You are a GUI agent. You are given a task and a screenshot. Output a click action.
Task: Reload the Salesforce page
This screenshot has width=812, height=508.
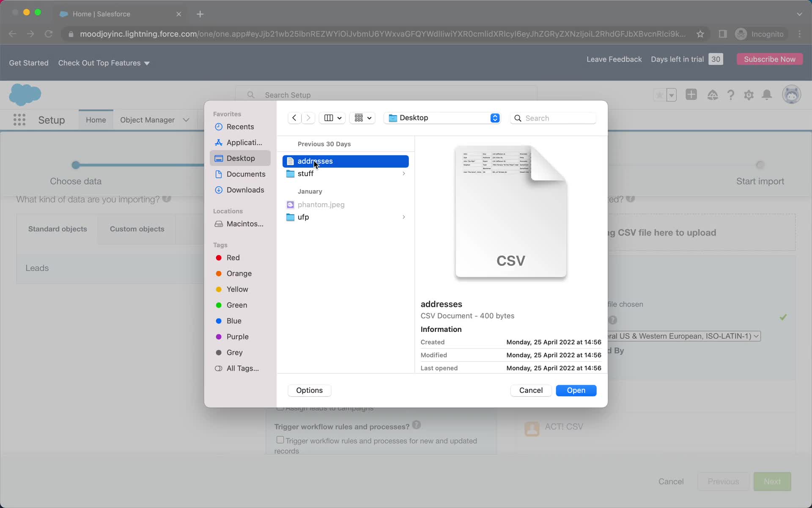point(49,34)
